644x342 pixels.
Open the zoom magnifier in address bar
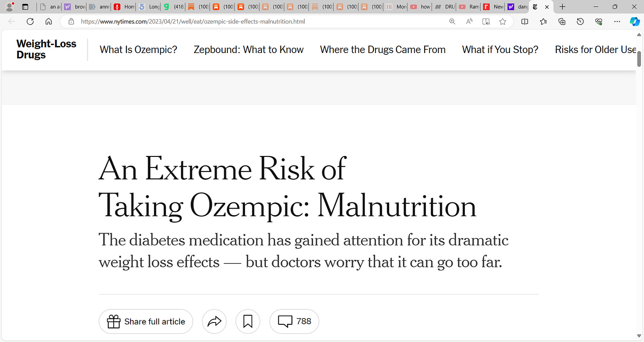[452, 21]
